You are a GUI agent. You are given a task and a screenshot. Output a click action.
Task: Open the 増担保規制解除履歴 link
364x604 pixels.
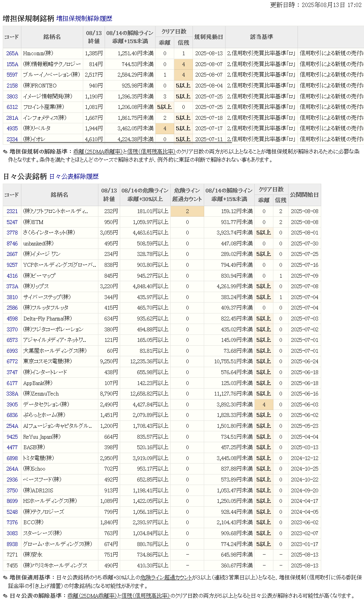point(84,18)
